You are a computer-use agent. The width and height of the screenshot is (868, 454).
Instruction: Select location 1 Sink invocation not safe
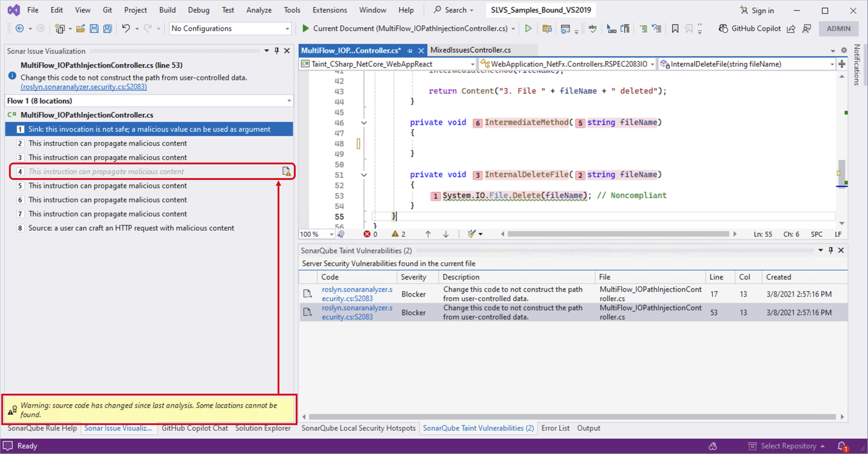(149, 129)
